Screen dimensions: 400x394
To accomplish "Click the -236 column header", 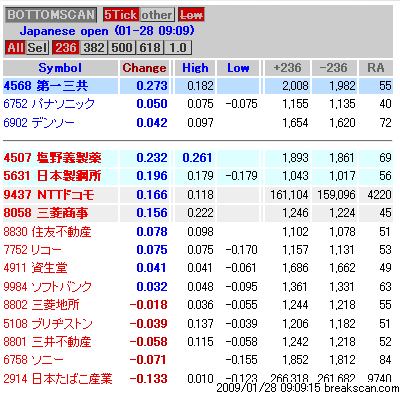I will pos(334,68).
